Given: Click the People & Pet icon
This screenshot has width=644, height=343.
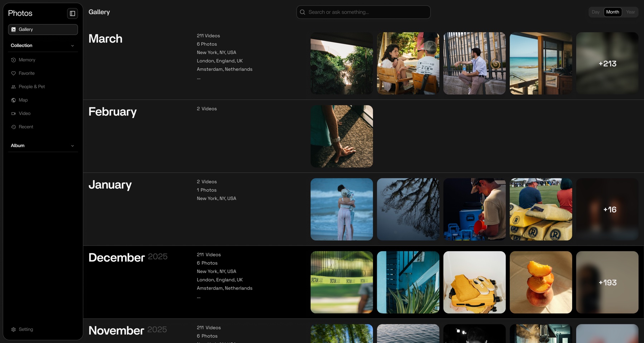Looking at the screenshot, I should click(x=14, y=87).
